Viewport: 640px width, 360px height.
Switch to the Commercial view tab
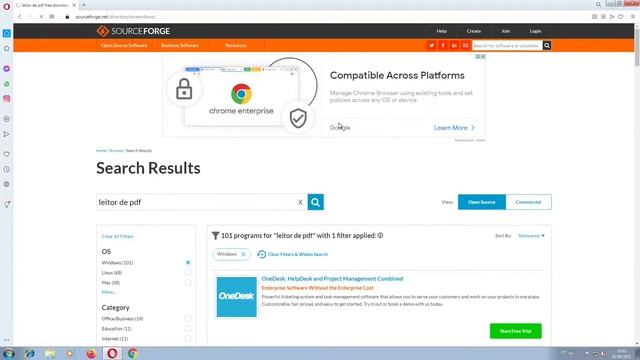pyautogui.click(x=529, y=202)
